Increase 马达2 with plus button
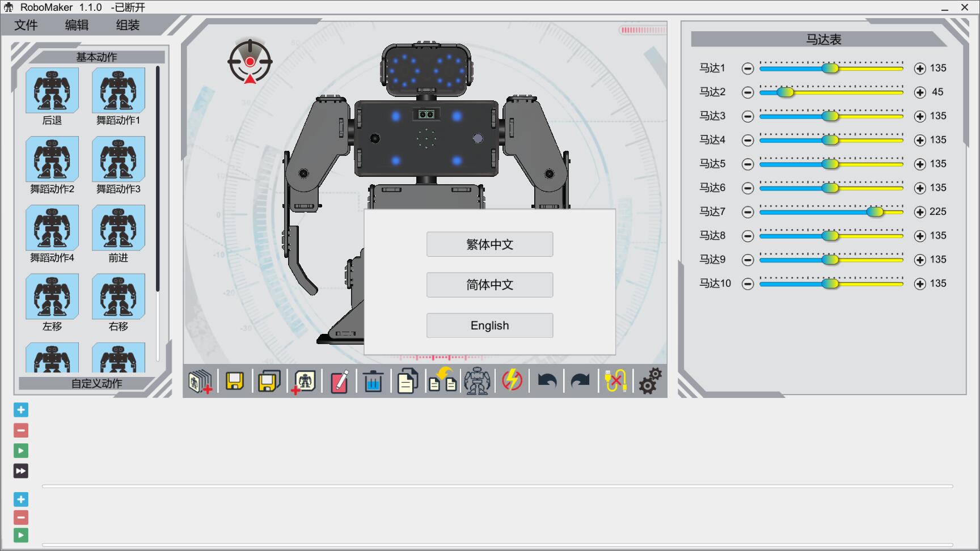Screen dimensions: 980x551 pyautogui.click(x=920, y=92)
